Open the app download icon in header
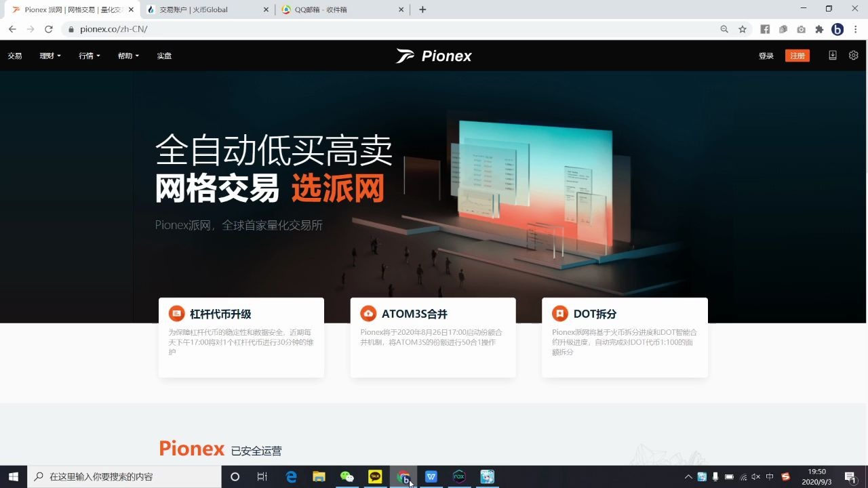The height and width of the screenshot is (488, 868). point(833,56)
